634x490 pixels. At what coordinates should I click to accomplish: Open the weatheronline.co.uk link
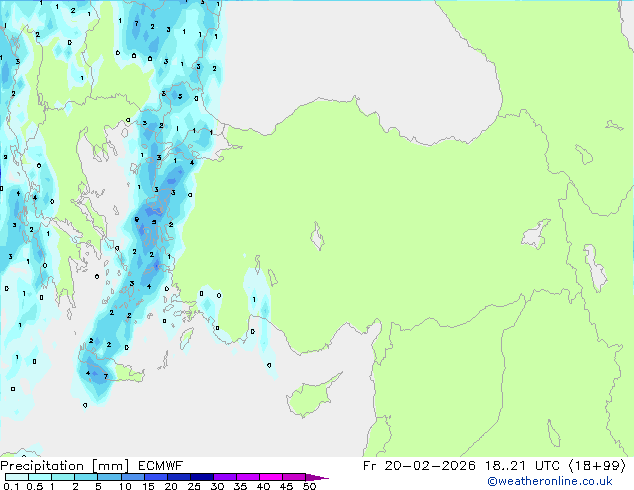pos(550,481)
